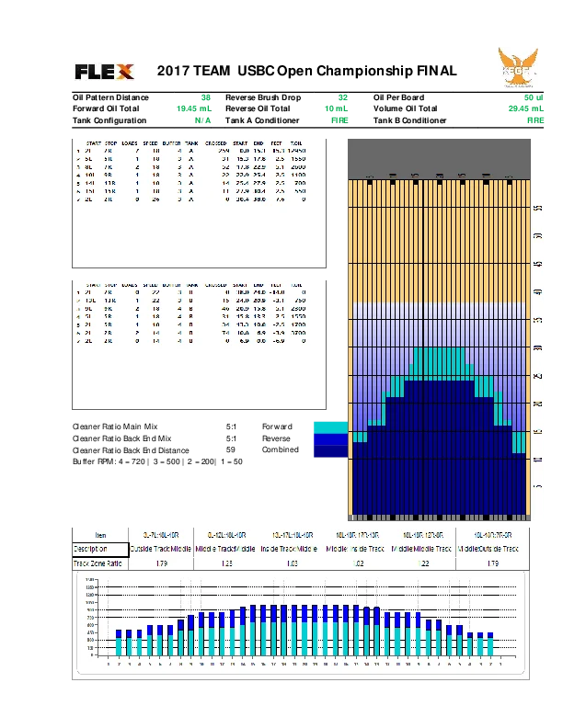The width and height of the screenshot is (563, 728).
Task: Click the Volume Oil Total label
Action: (405, 108)
